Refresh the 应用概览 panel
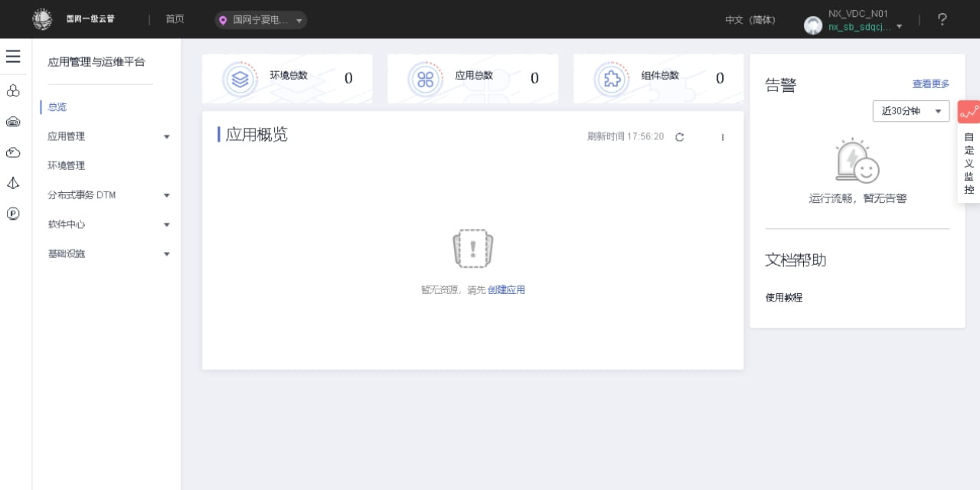This screenshot has height=490, width=980. tap(680, 137)
